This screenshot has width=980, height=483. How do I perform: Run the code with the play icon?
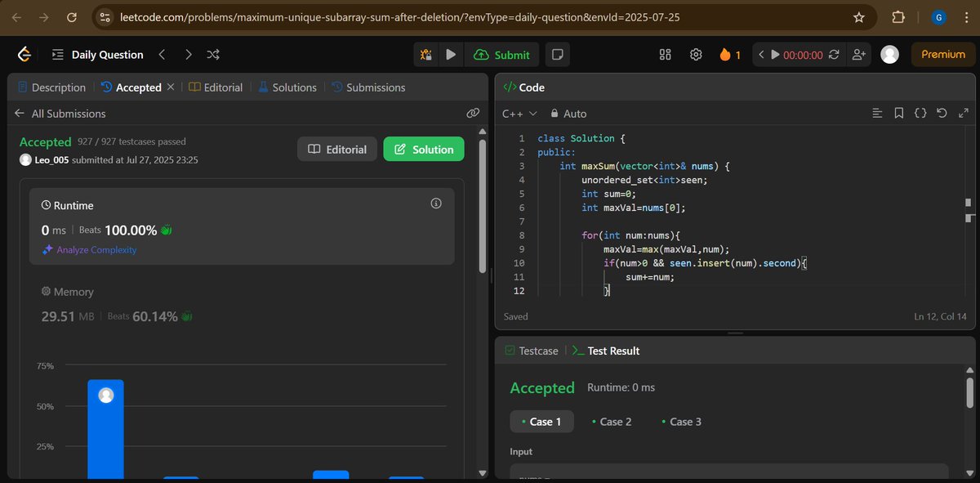(x=451, y=55)
